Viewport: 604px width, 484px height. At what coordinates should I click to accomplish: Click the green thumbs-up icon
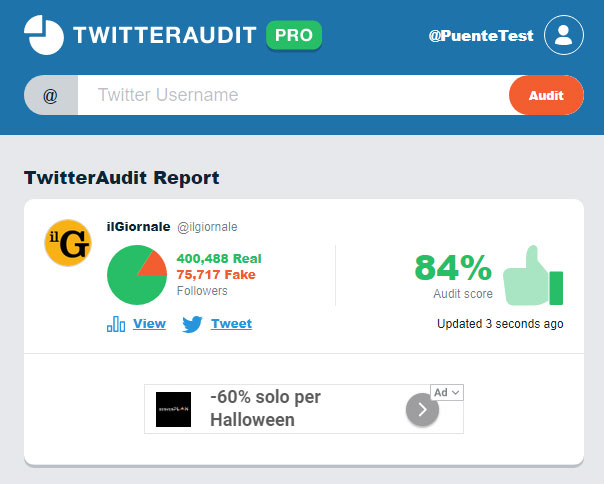point(533,275)
